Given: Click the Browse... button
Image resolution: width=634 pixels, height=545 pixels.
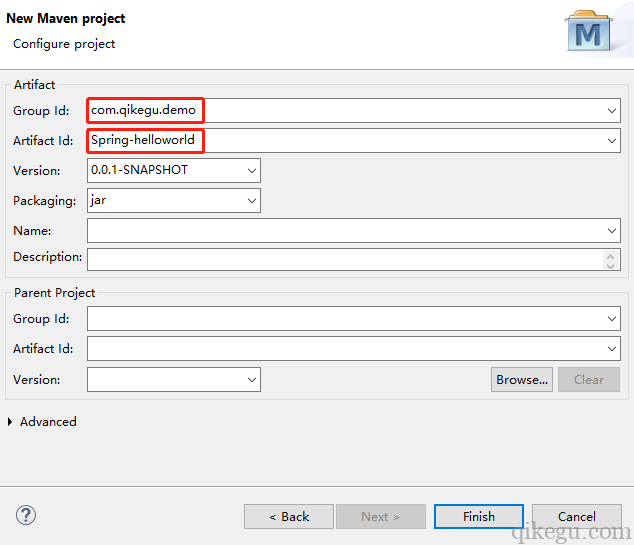Looking at the screenshot, I should pos(522,380).
